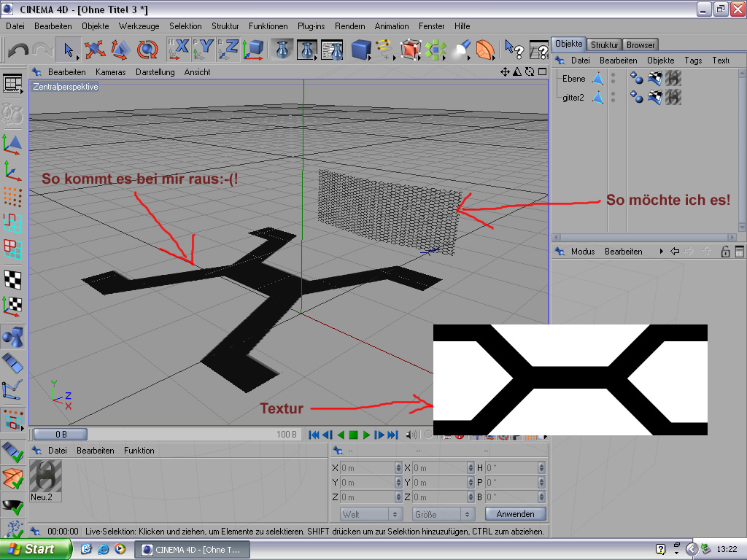
Task: Toggle editor visibility dot for Ebene
Action: (614, 75)
